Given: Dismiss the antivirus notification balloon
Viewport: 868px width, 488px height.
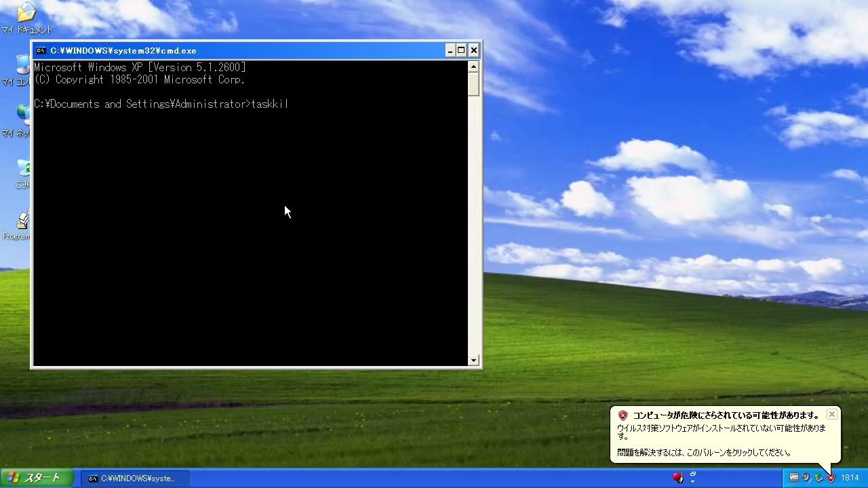Looking at the screenshot, I should [x=832, y=414].
